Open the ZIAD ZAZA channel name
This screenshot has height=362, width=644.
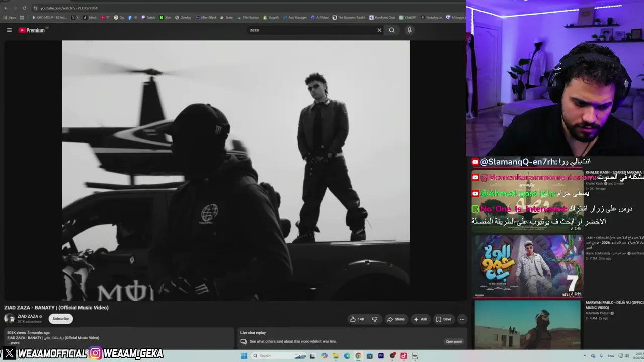[x=29, y=316]
